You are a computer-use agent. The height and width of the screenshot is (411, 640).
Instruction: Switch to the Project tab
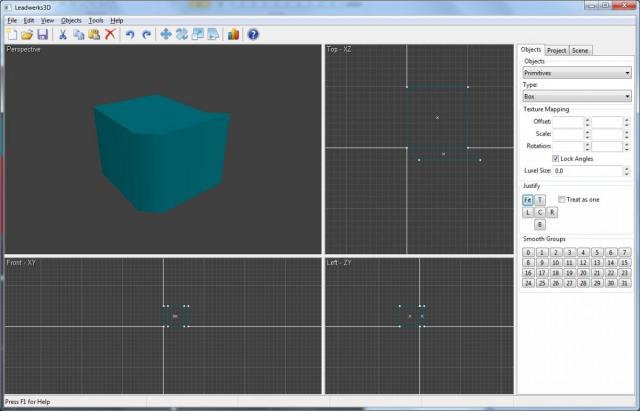tap(556, 50)
